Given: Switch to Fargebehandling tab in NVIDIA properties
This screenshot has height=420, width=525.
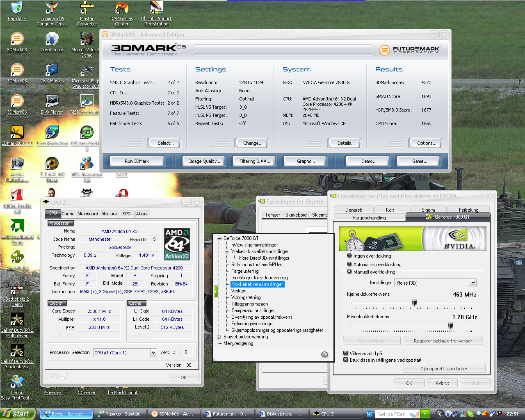Looking at the screenshot, I should (x=370, y=218).
